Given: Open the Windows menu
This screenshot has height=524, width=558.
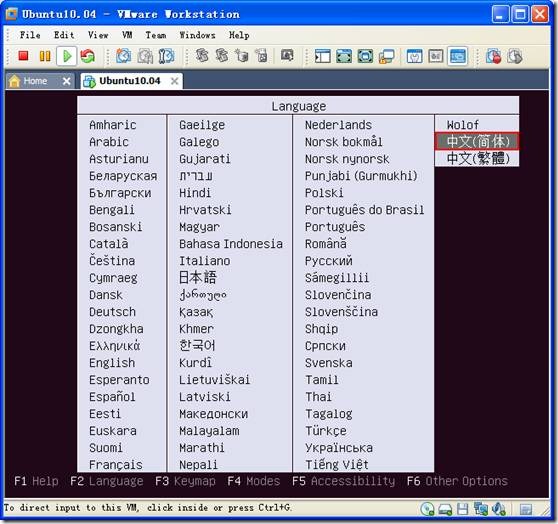Looking at the screenshot, I should (x=198, y=35).
